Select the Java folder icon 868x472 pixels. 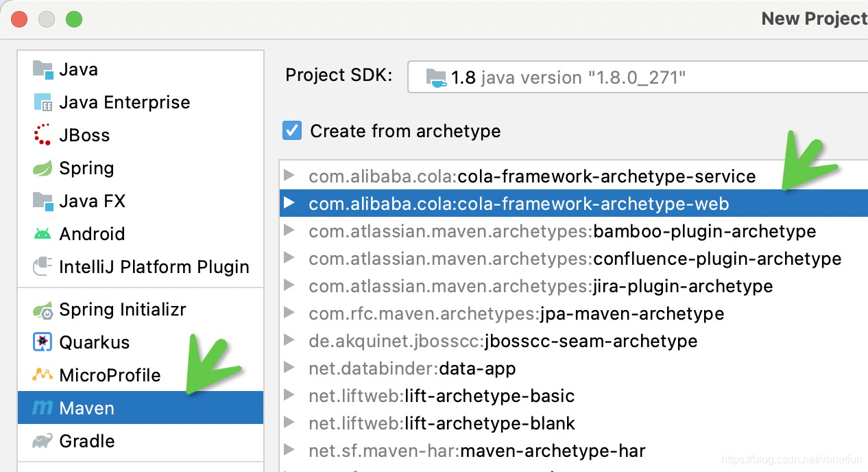pyautogui.click(x=43, y=69)
